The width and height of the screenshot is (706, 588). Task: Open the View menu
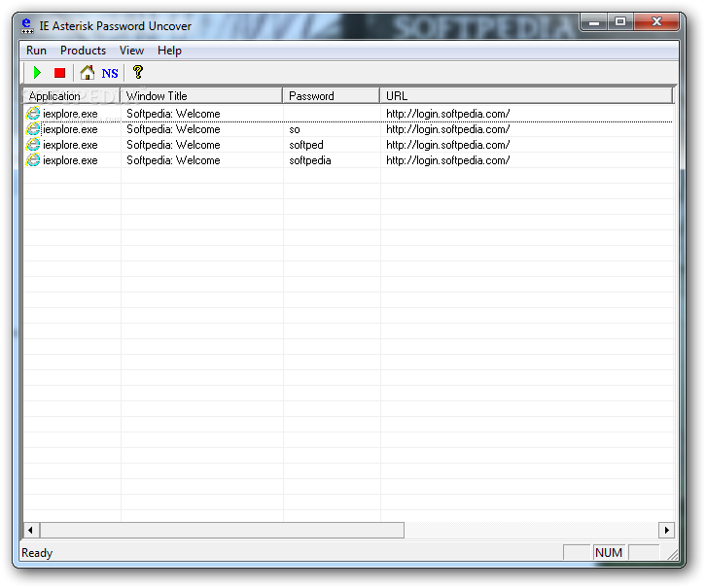[x=131, y=51]
